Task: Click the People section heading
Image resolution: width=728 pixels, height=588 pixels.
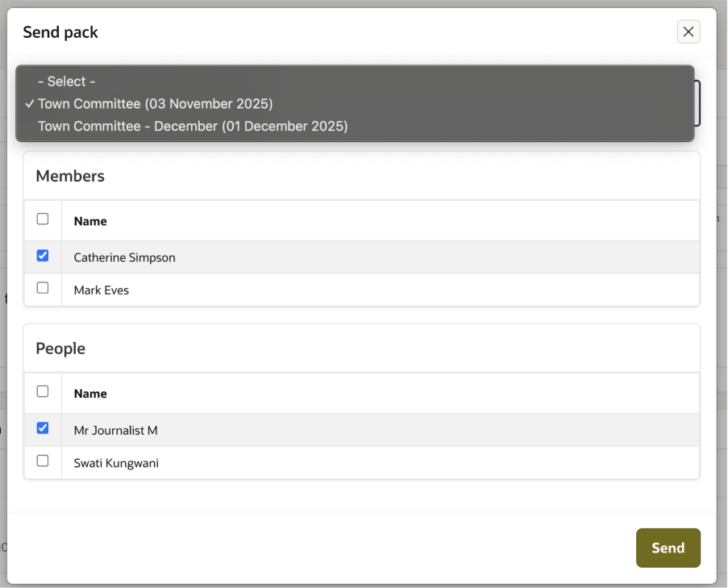Action: tap(60, 348)
